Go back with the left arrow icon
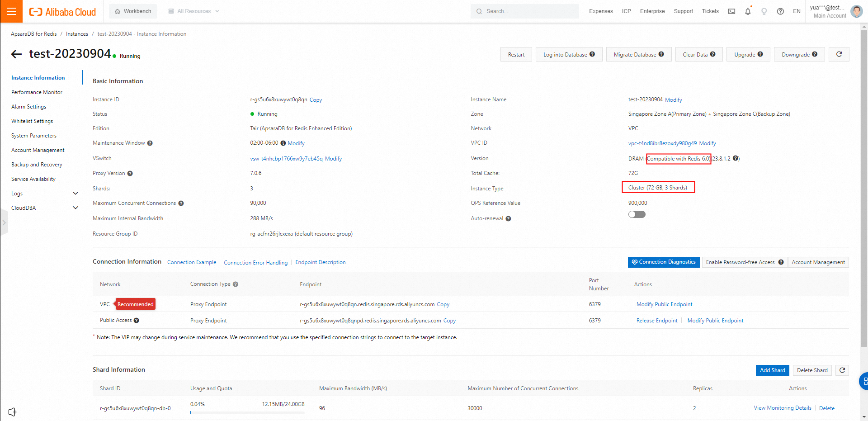 (16, 54)
